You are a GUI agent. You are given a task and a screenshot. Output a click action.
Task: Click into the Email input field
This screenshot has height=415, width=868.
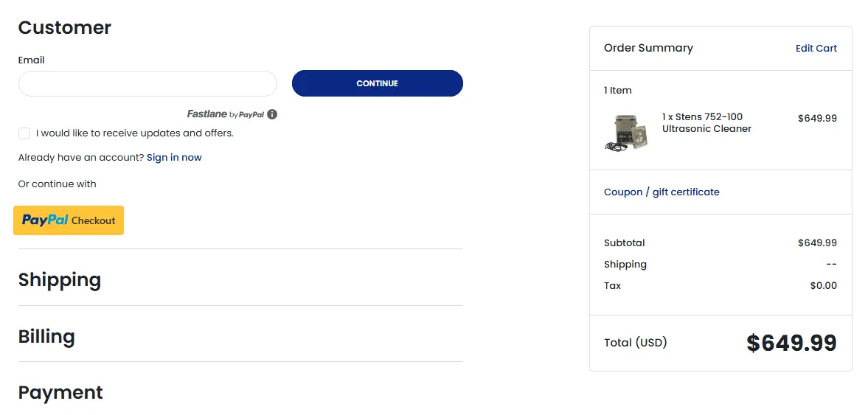[147, 83]
